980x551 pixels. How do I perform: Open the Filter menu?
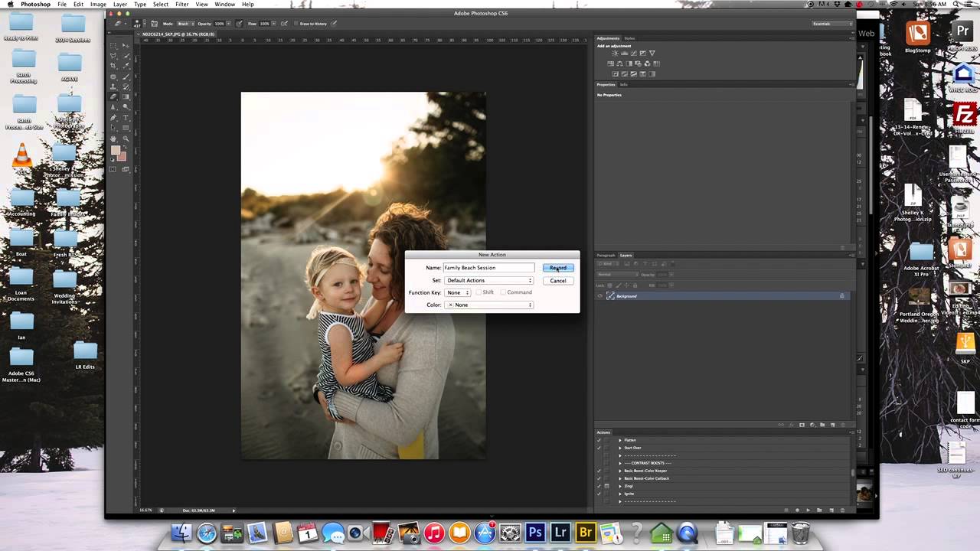(x=181, y=5)
